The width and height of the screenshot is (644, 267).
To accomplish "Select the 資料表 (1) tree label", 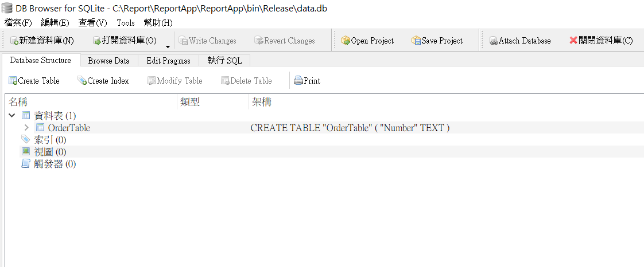I will click(x=55, y=116).
